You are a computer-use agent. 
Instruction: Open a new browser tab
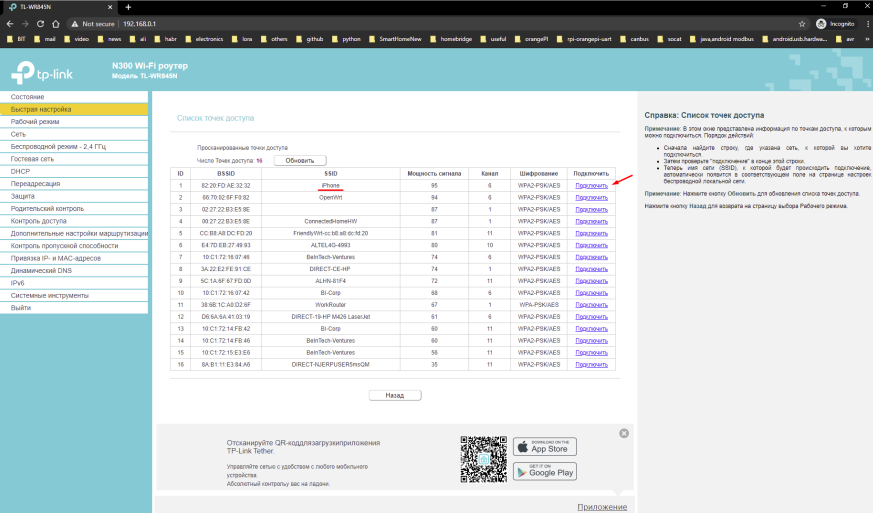pos(128,7)
